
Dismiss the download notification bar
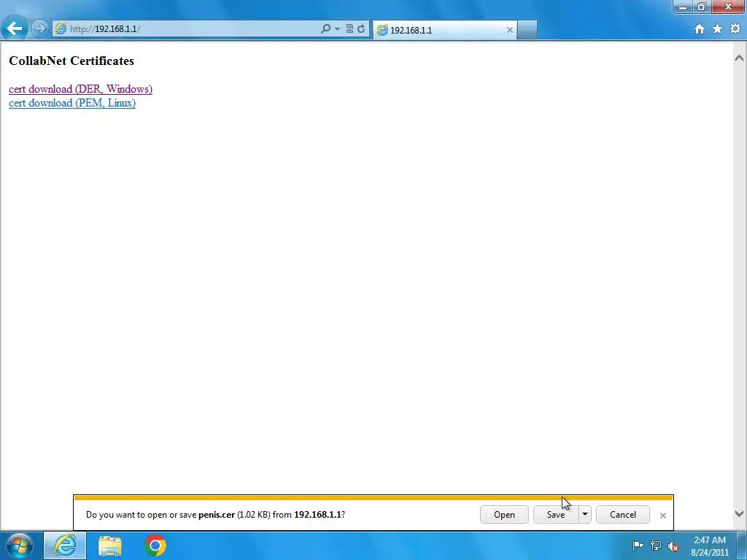point(662,516)
